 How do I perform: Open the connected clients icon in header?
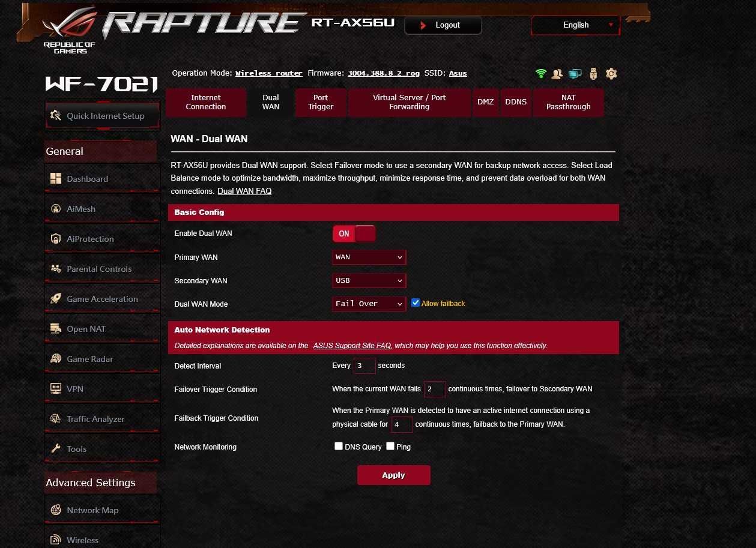pos(557,74)
